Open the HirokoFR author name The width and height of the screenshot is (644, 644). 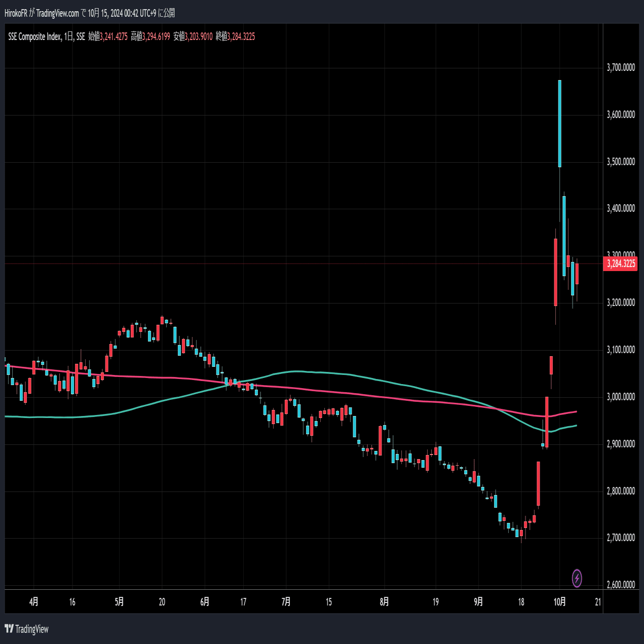pyautogui.click(x=16, y=13)
